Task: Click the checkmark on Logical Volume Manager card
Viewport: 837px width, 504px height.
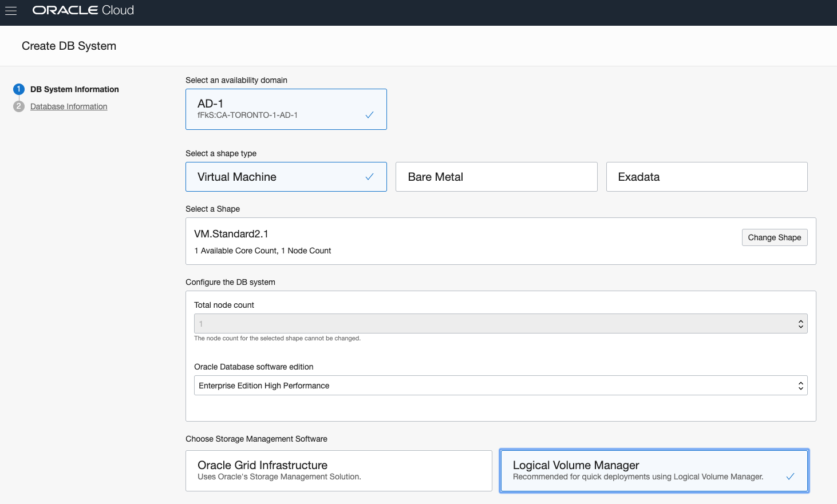Action: pyautogui.click(x=791, y=476)
